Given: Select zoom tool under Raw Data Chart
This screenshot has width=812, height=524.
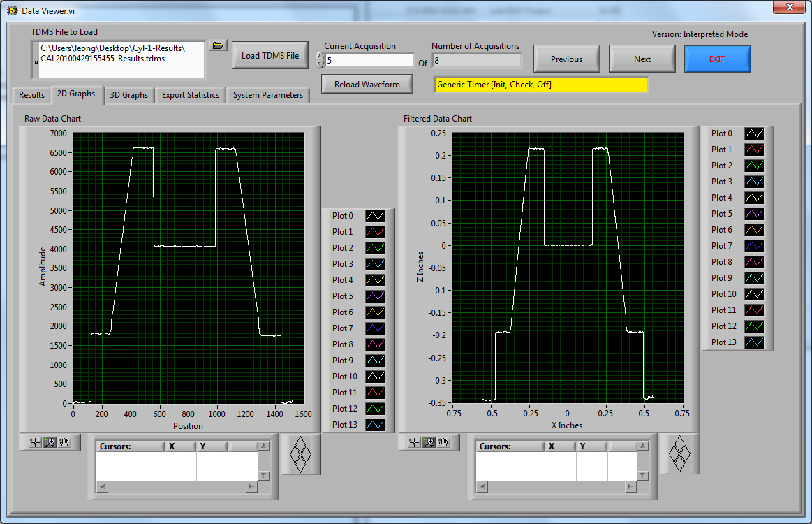Looking at the screenshot, I should (x=50, y=442).
